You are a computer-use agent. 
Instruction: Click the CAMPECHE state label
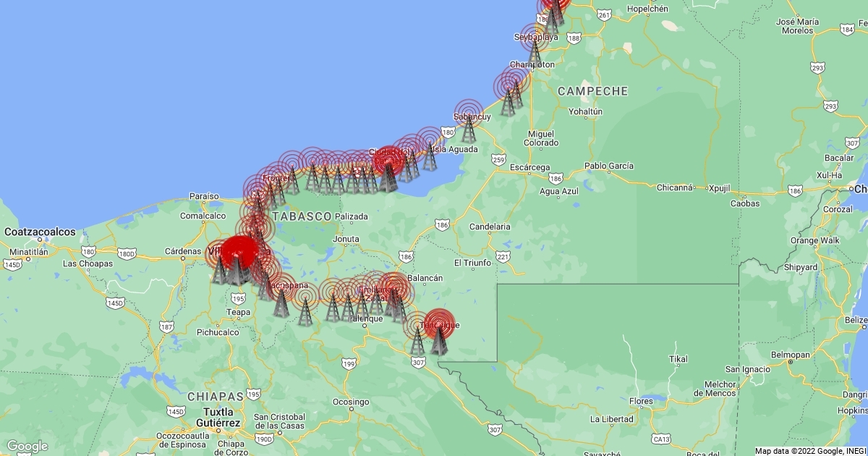[593, 91]
